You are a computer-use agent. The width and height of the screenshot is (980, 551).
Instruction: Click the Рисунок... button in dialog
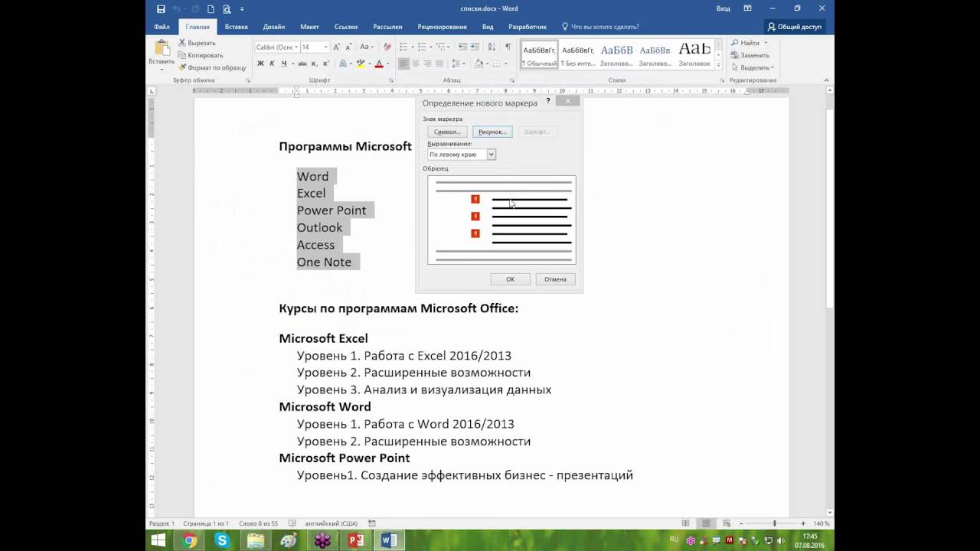[x=492, y=132]
